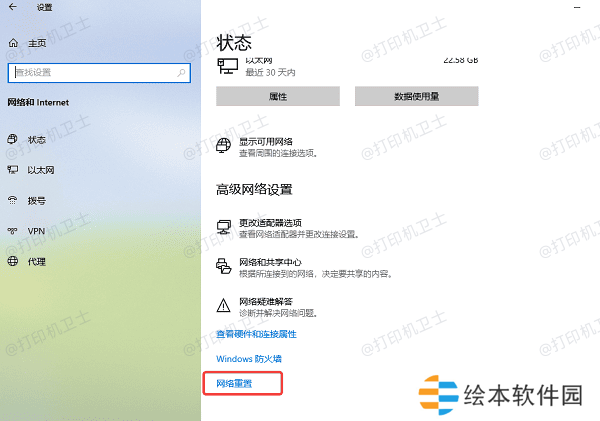Click the Ethernet monitor icon under 状态
This screenshot has width=600, height=421.
(227, 66)
